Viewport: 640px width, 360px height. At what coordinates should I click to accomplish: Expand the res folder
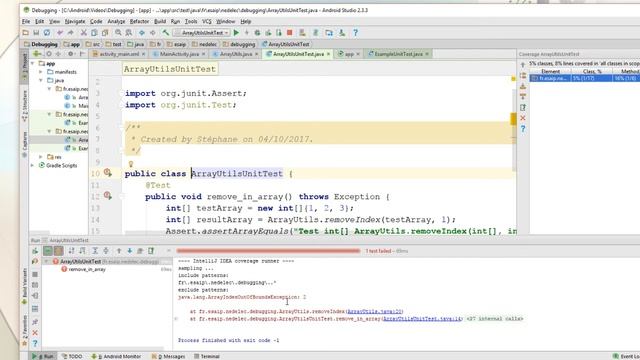(x=41, y=157)
